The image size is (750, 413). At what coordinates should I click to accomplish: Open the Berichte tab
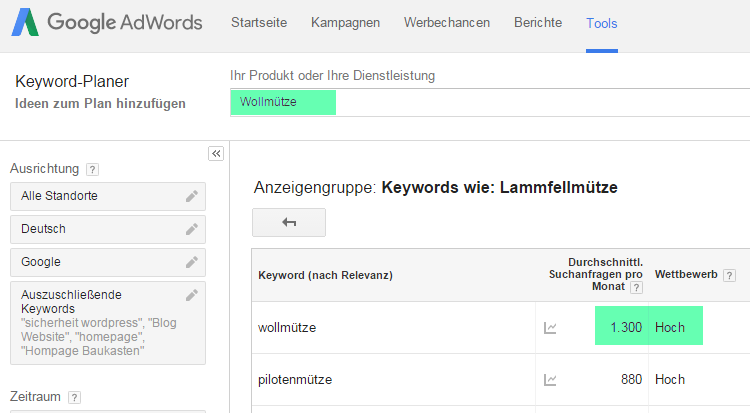pyautogui.click(x=538, y=22)
